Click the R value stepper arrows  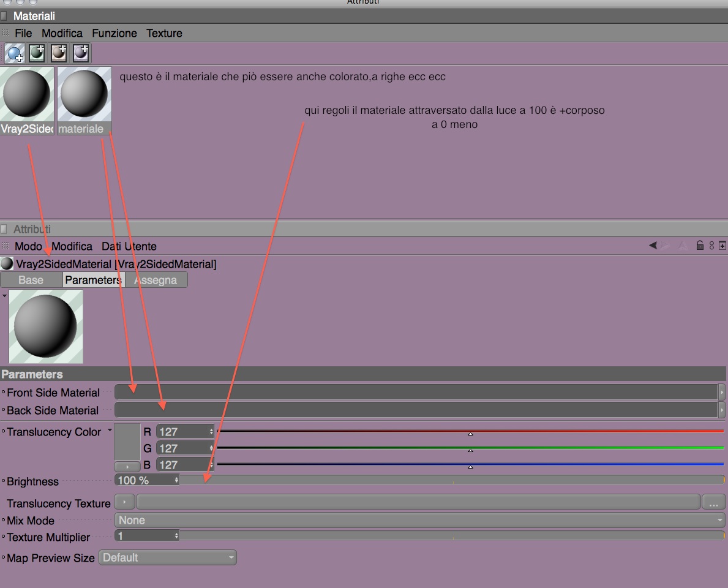click(x=211, y=431)
